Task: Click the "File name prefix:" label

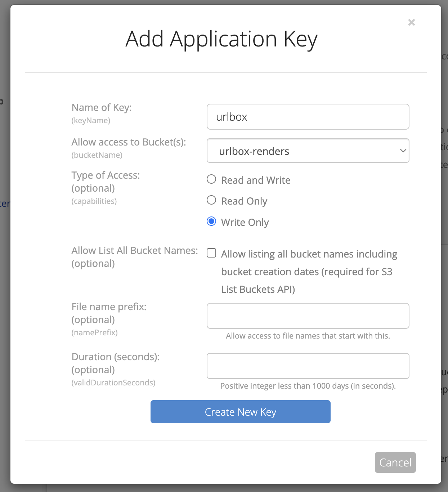Action: click(x=109, y=307)
